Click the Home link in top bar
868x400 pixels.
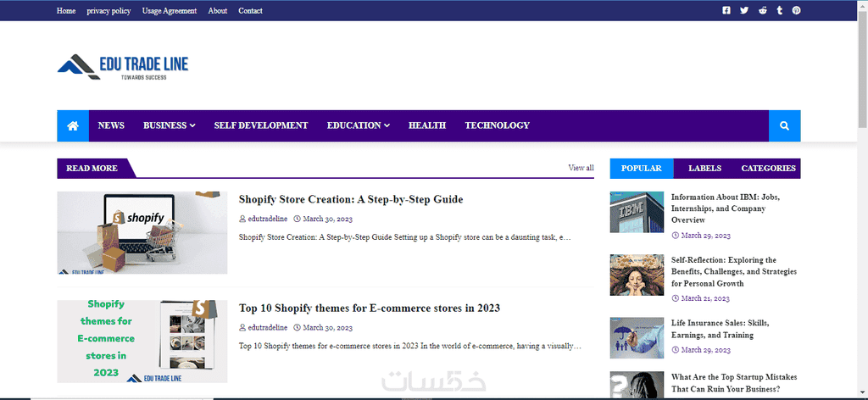pos(66,10)
